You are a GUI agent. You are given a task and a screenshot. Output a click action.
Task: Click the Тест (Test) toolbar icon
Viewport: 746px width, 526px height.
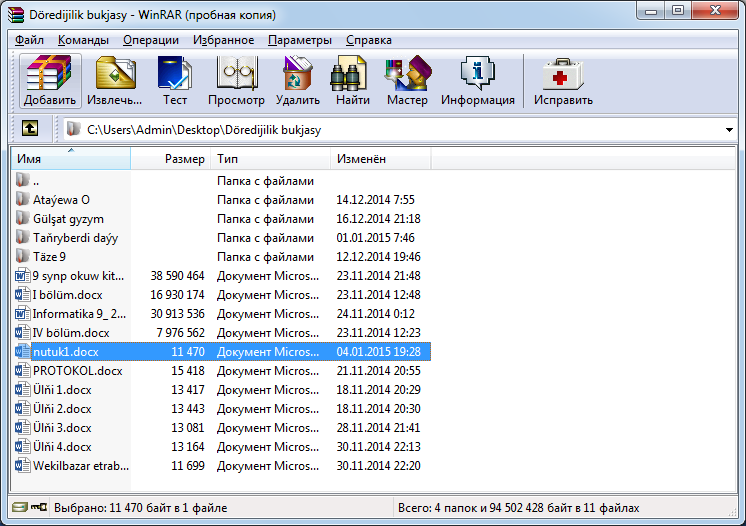175,80
